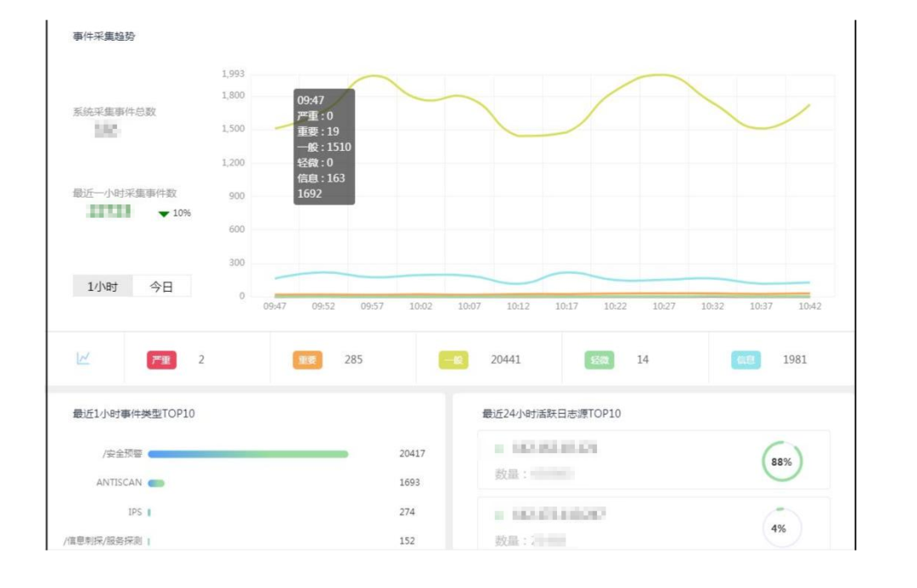Click the 09:47 tooltip on the chart
Viewport: 917px width, 588px height.
click(x=323, y=147)
